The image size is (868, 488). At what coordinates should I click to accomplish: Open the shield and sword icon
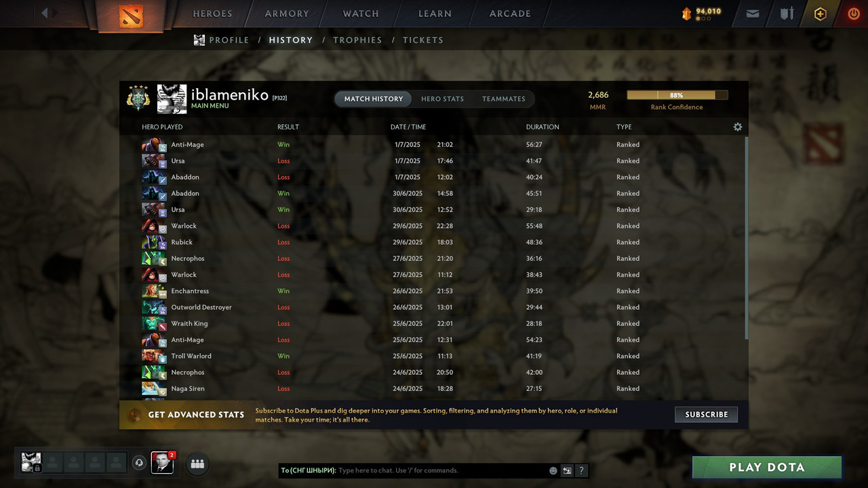pyautogui.click(x=787, y=14)
